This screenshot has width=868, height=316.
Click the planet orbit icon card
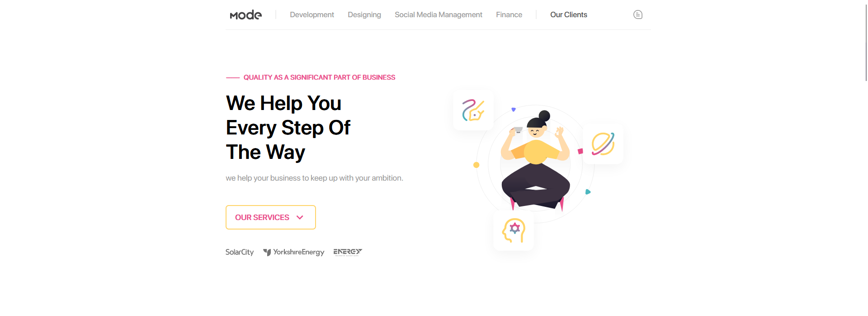[x=603, y=144]
